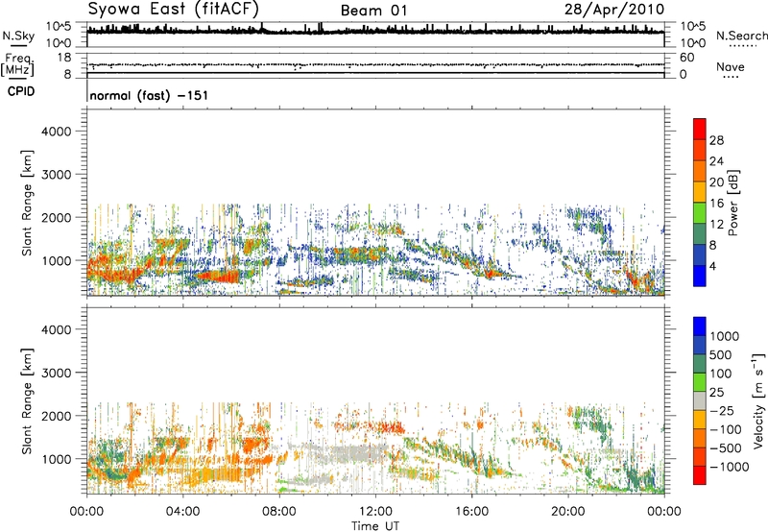Click the 'normal (fast) -151' CPID text
Screen dimensions: 768x532
149,95
